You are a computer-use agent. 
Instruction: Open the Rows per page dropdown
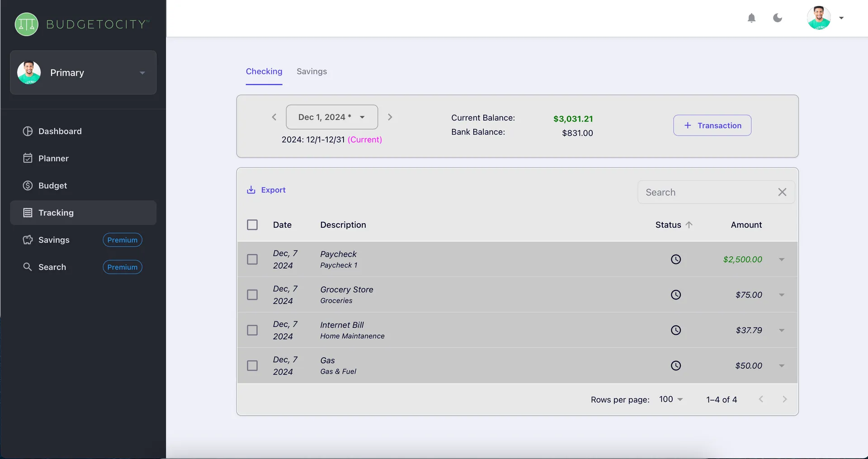coord(670,399)
